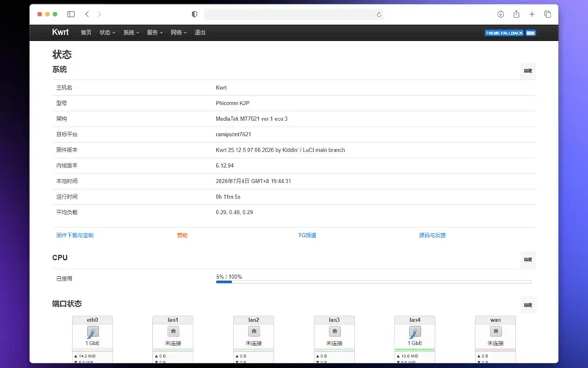Show the tab overview icon
Screen dimensions: 588x368
[548, 14]
